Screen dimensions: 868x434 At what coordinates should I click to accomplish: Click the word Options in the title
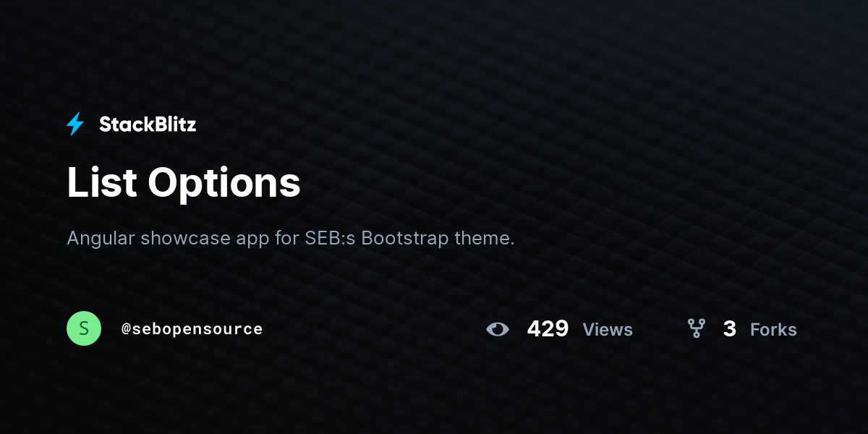224,182
